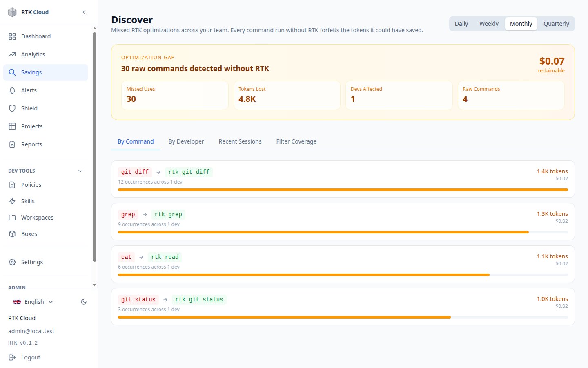Select the Monthly period option
This screenshot has width=588, height=368.
521,24
